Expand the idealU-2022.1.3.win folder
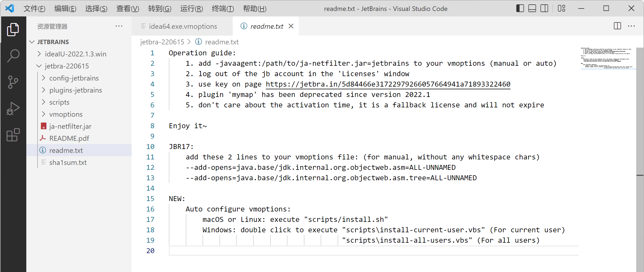 coord(39,54)
